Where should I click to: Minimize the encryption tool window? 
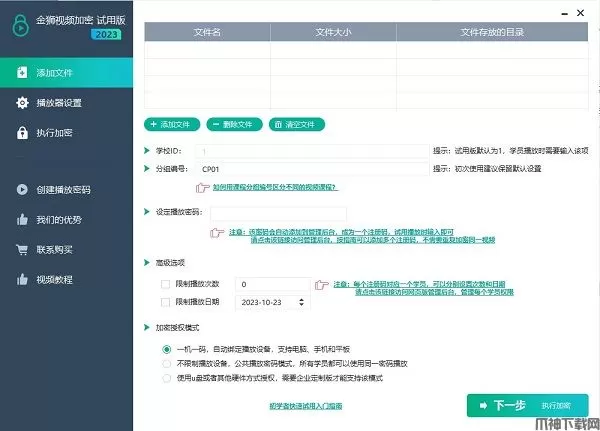[564, 13]
